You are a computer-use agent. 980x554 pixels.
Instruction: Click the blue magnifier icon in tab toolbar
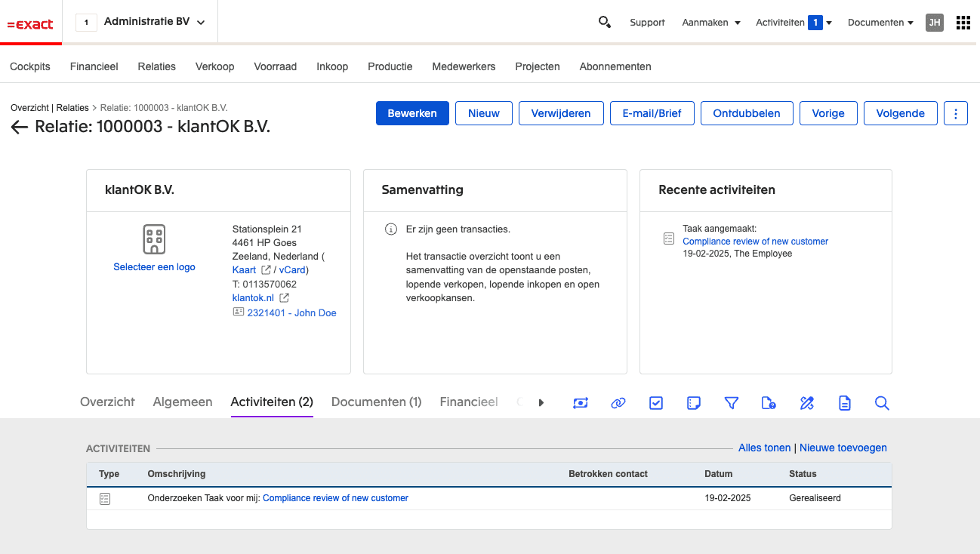point(882,403)
